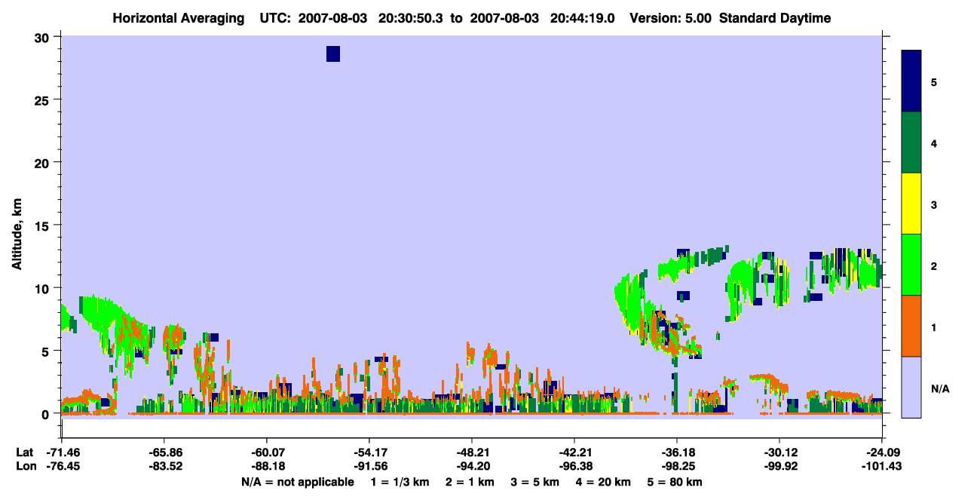Click the latitude value '-48.21'
Viewport: 980px width, 503px height.
tap(471, 452)
